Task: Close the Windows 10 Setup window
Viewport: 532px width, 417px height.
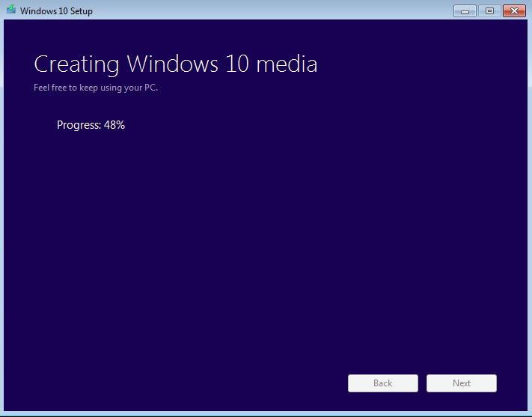Action: [x=515, y=10]
